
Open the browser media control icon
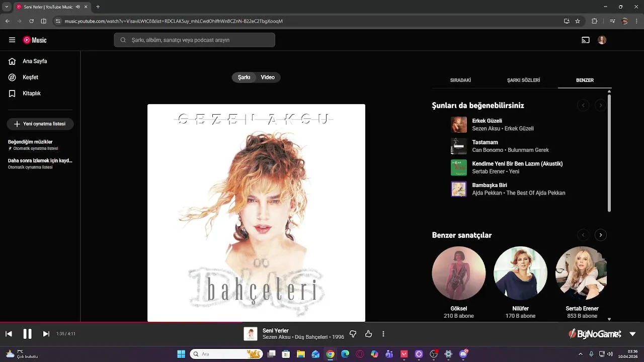[x=612, y=21]
